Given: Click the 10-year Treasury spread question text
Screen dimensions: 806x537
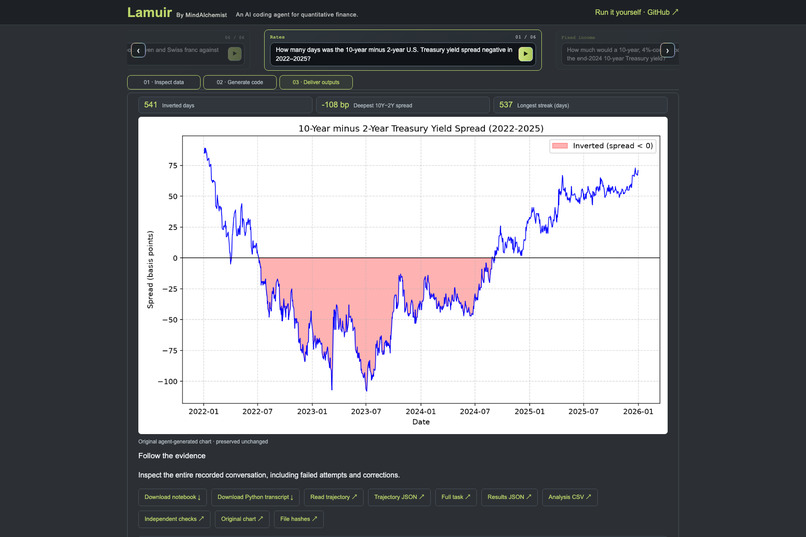Looking at the screenshot, I should click(x=394, y=54).
